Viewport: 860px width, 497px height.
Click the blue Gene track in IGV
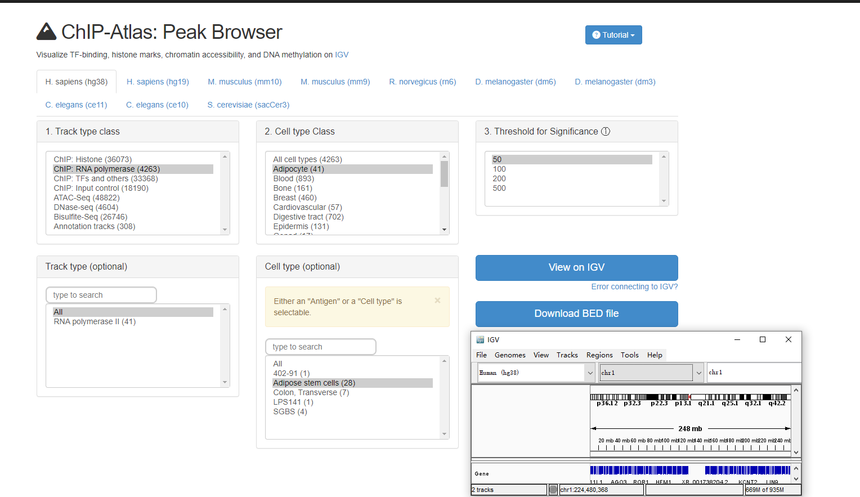690,470
